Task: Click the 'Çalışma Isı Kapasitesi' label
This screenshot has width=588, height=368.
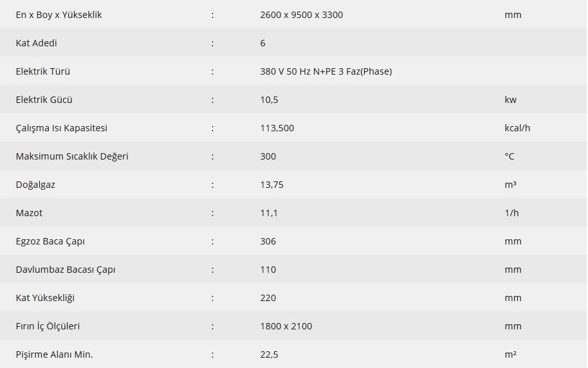Action: click(x=62, y=128)
